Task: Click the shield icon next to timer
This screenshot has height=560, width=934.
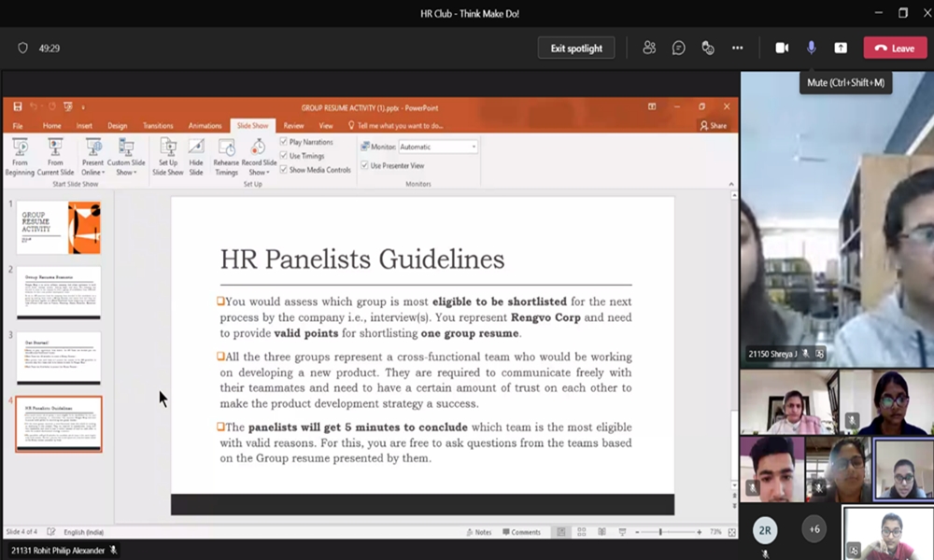Action: click(22, 49)
